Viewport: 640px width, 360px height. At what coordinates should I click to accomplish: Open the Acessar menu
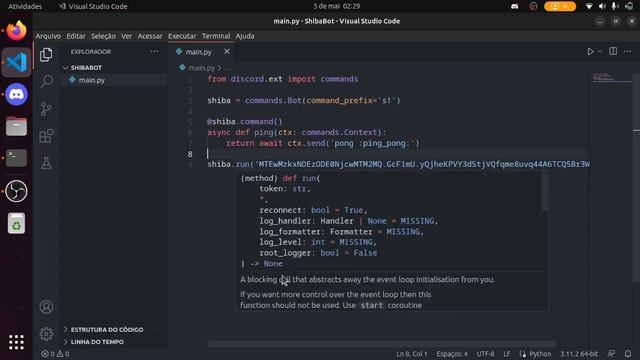pos(150,36)
